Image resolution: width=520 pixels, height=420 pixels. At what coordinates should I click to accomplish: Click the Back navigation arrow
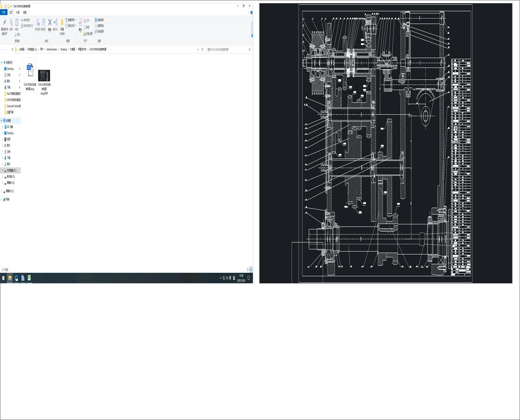(3, 49)
